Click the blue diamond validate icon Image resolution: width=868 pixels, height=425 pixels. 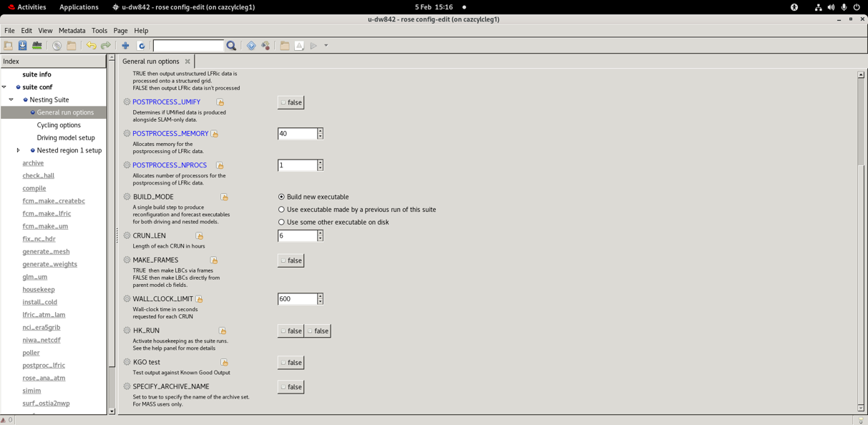click(x=251, y=46)
